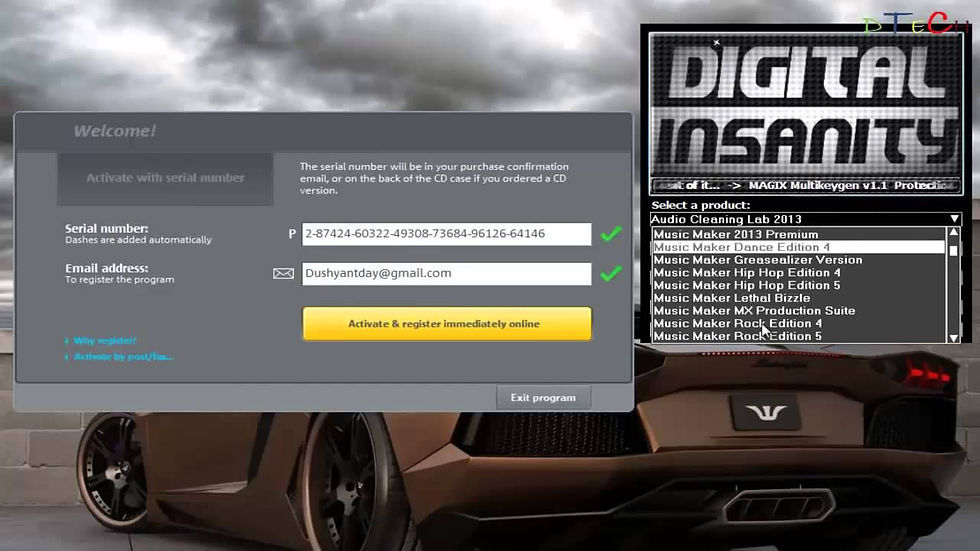The width and height of the screenshot is (980, 551).
Task: Click the green checkmark next to email address
Action: (x=611, y=273)
